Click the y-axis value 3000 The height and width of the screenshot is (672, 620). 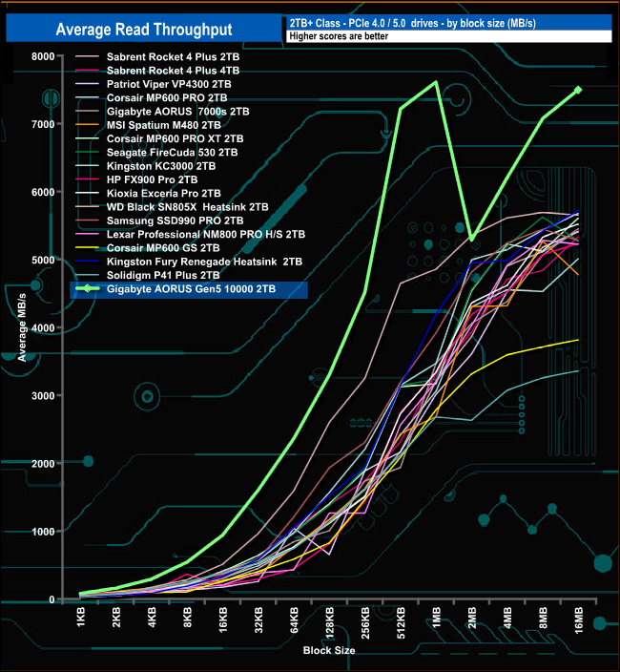pyautogui.click(x=43, y=396)
